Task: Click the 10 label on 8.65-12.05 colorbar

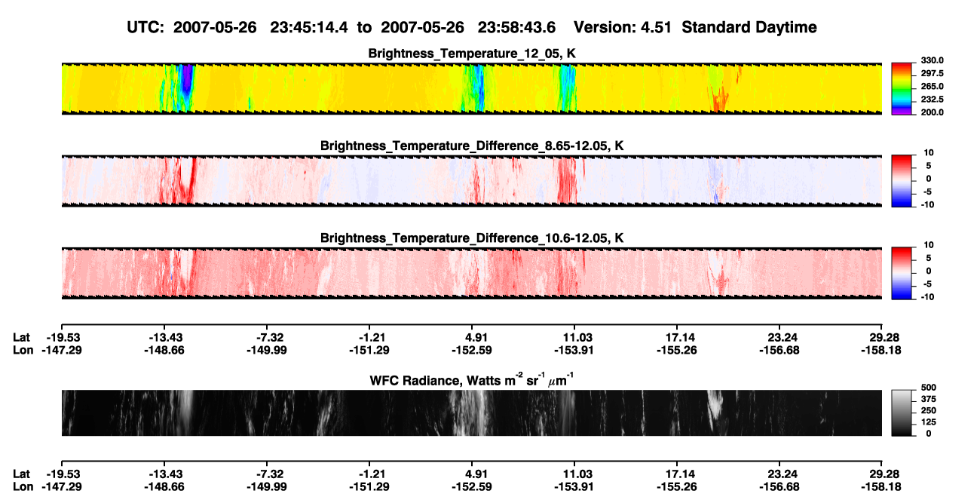Action: coord(927,153)
